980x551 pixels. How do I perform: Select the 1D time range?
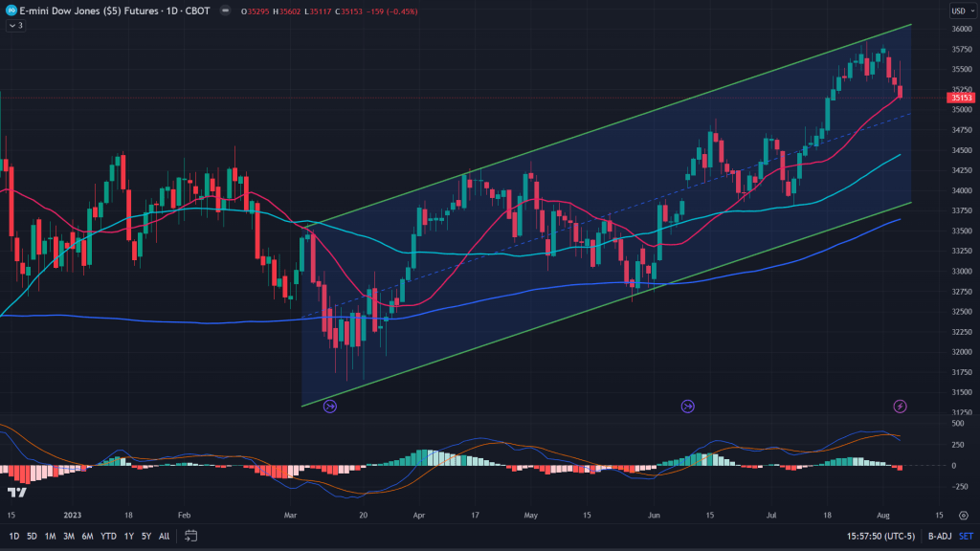coord(12,536)
